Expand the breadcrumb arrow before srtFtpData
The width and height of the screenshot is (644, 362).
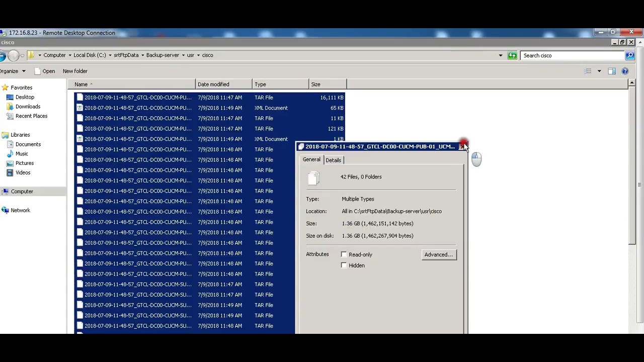click(x=110, y=55)
